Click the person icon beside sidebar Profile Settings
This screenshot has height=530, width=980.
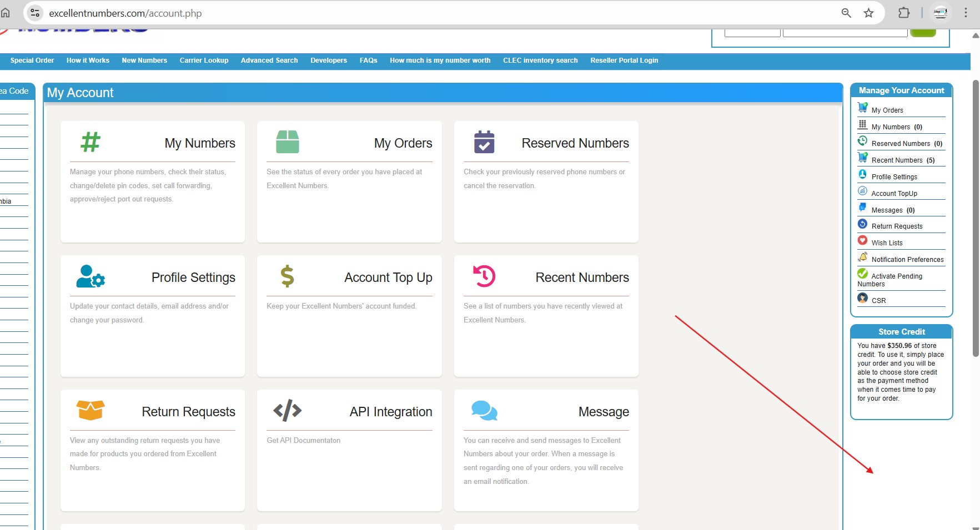pyautogui.click(x=862, y=174)
